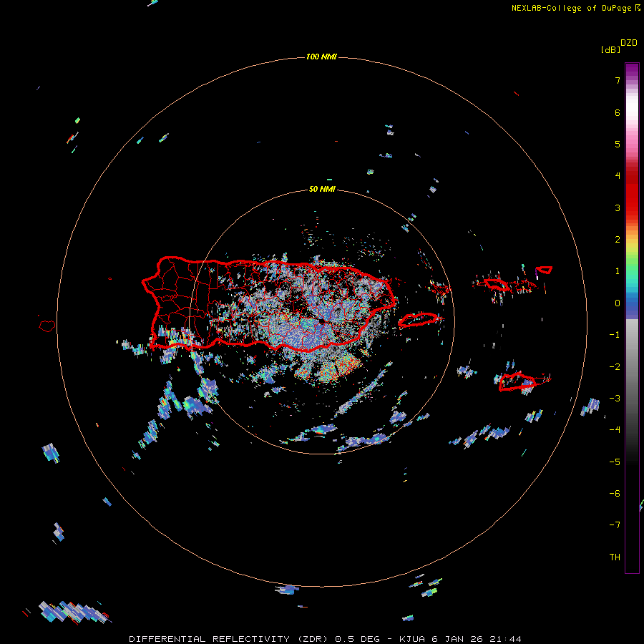This screenshot has width=644, height=644.
Task: Click the '50 NMI' range ring label
Action: pyautogui.click(x=321, y=189)
